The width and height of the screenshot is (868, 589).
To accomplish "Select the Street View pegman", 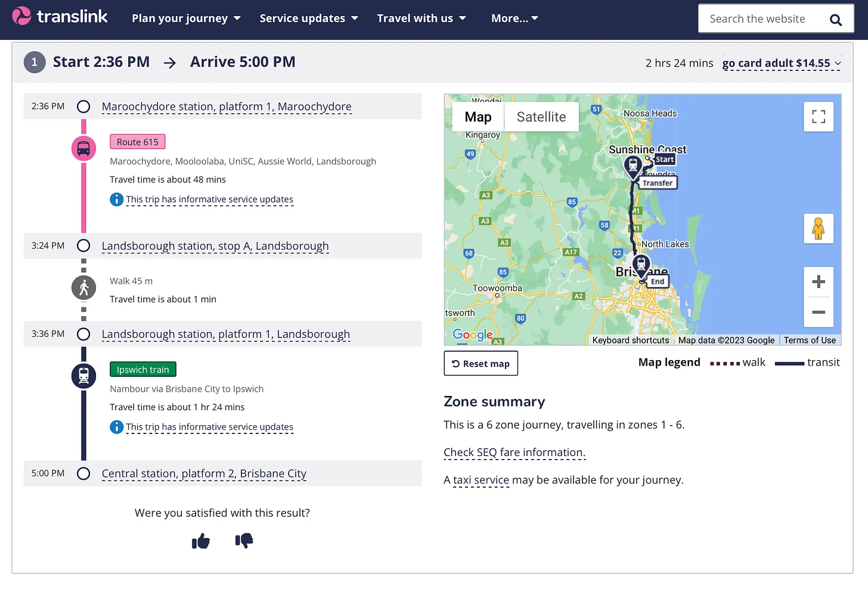I will (819, 229).
